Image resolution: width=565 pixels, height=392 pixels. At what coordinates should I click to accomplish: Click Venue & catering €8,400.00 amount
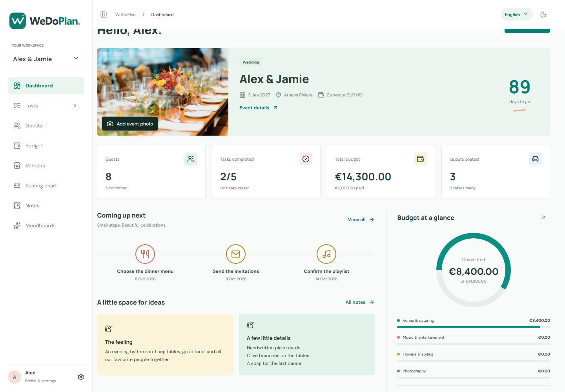pos(539,321)
